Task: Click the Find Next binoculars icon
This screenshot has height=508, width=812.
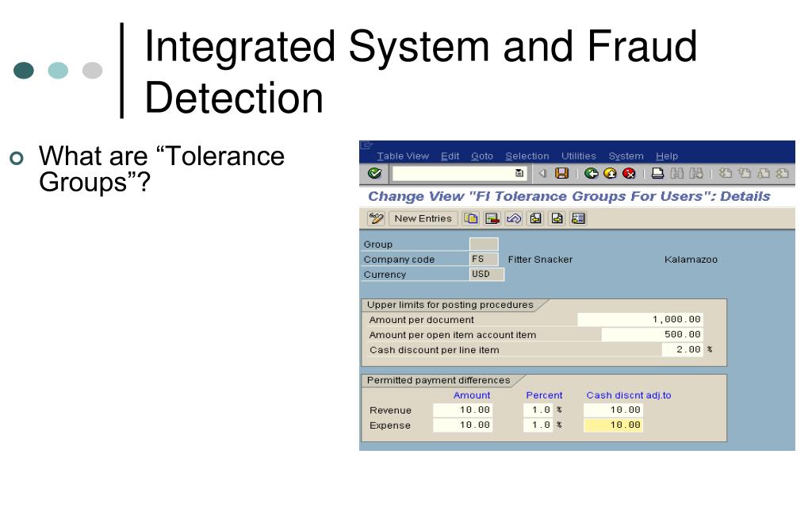Action: (696, 173)
